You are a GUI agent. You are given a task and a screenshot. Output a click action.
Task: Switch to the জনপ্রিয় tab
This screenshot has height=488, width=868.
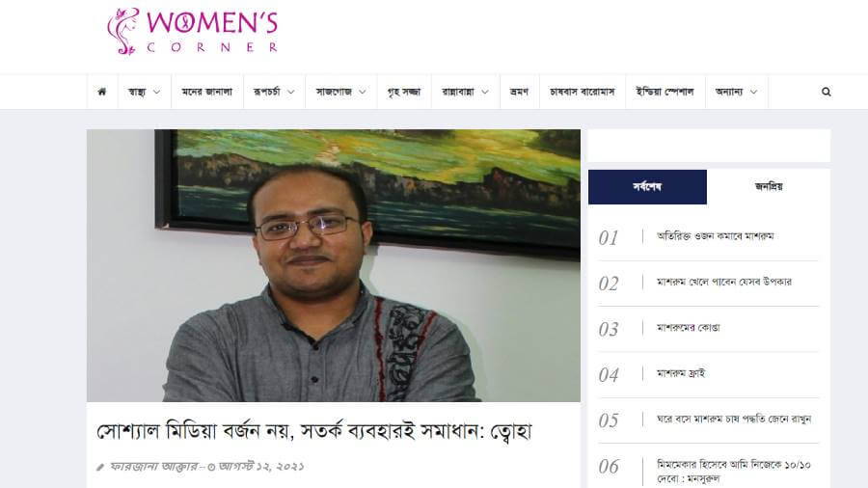tap(769, 187)
